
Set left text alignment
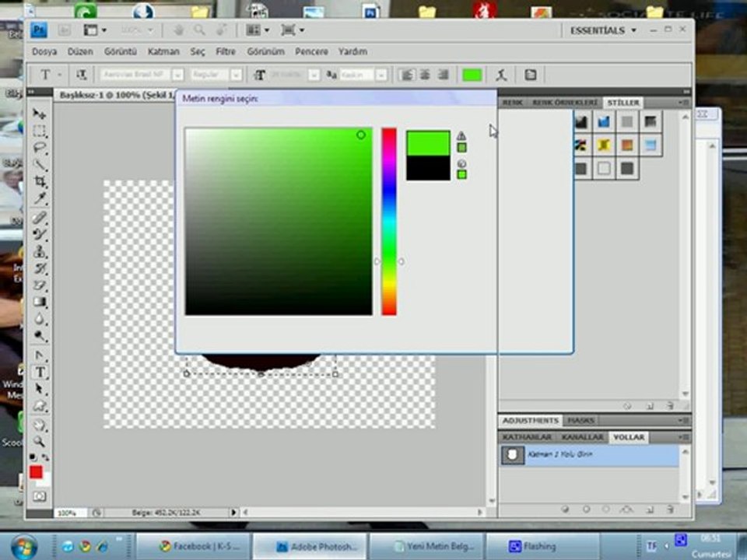point(406,75)
